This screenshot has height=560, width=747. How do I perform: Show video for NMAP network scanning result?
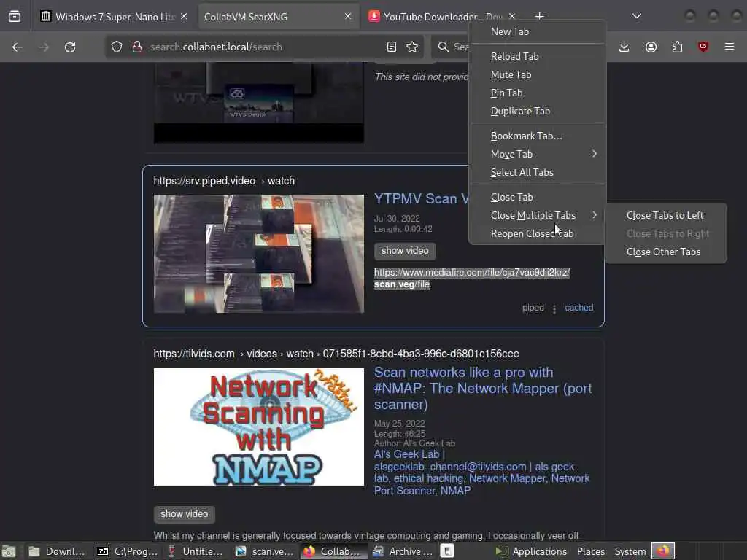(185, 514)
